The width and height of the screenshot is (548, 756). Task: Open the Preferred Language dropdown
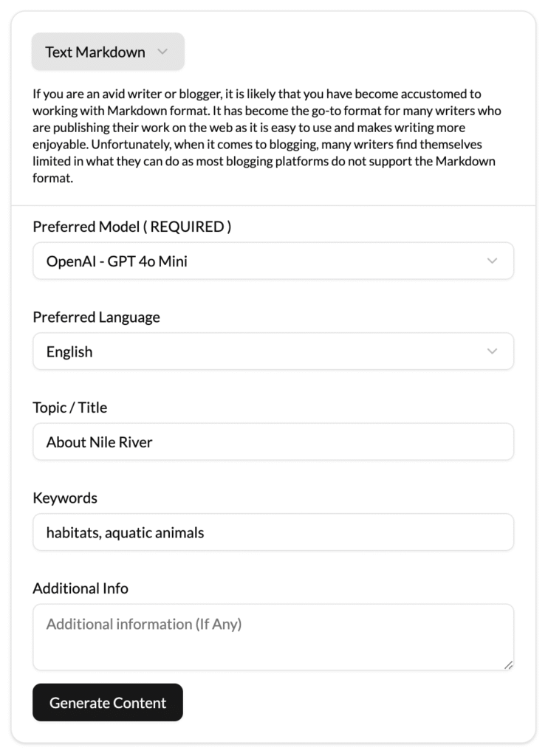tap(273, 351)
